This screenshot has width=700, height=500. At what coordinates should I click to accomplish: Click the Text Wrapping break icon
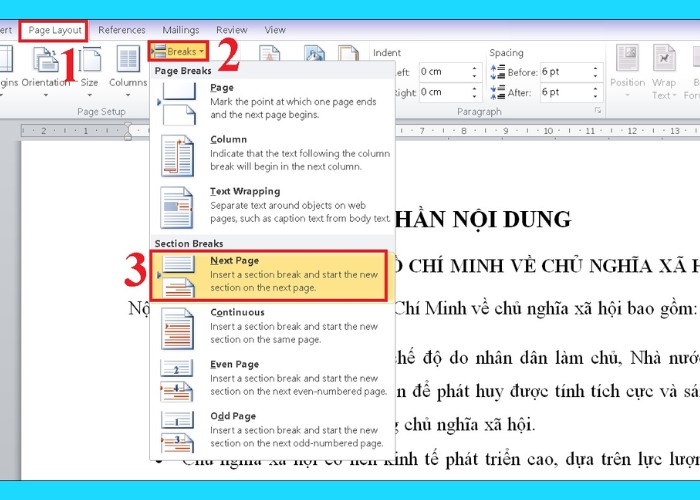click(x=177, y=207)
